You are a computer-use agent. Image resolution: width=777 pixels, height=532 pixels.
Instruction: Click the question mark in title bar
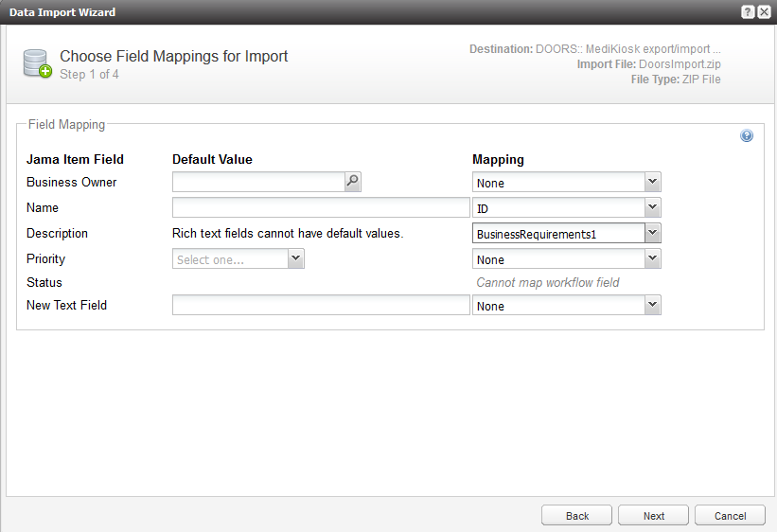click(x=748, y=12)
